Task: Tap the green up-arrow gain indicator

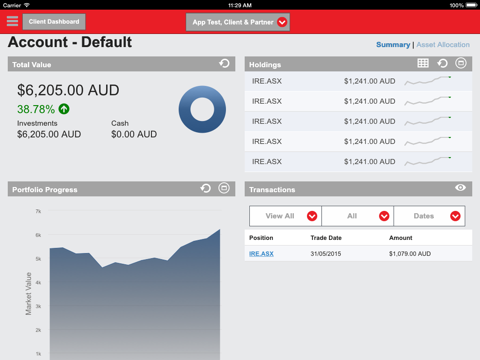Action: coord(64,109)
